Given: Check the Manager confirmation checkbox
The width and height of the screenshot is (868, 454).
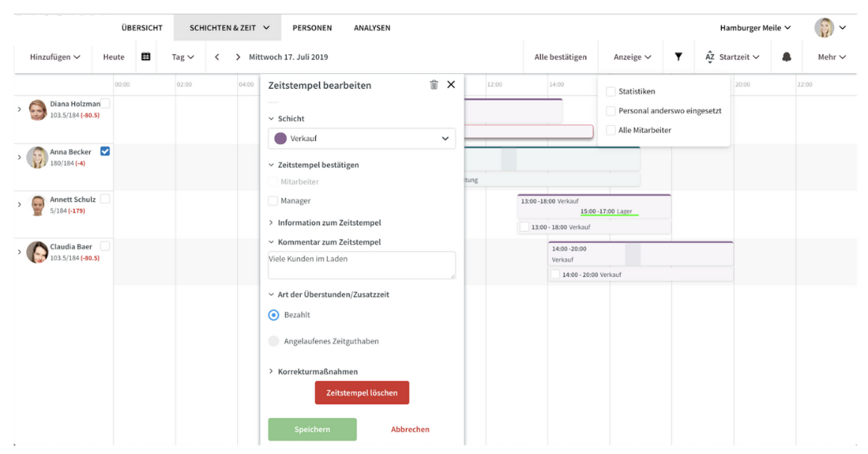Looking at the screenshot, I should 273,201.
